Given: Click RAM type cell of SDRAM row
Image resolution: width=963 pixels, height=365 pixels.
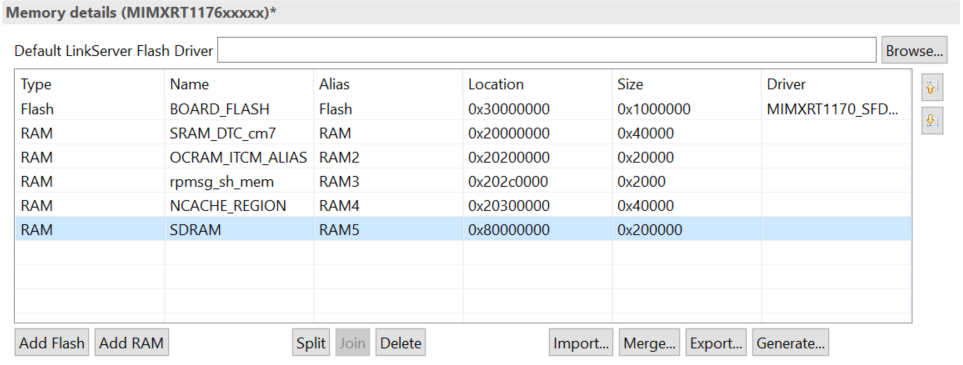Looking at the screenshot, I should pyautogui.click(x=90, y=230).
